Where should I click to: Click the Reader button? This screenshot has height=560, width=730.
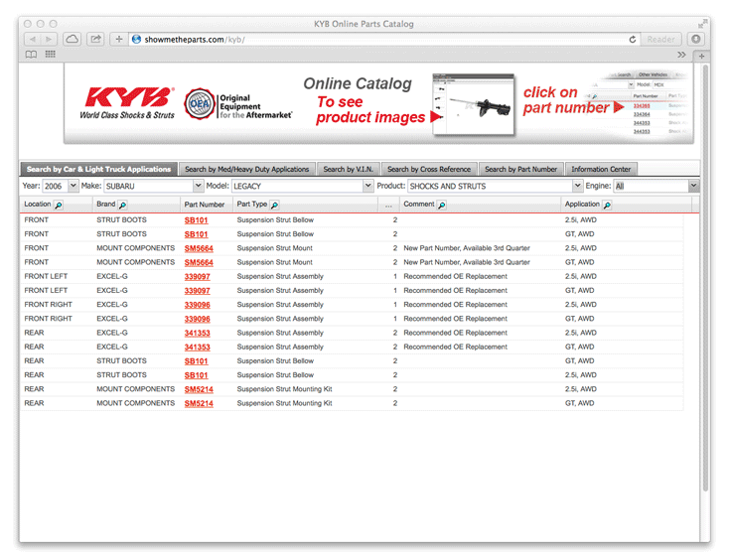[x=661, y=39]
